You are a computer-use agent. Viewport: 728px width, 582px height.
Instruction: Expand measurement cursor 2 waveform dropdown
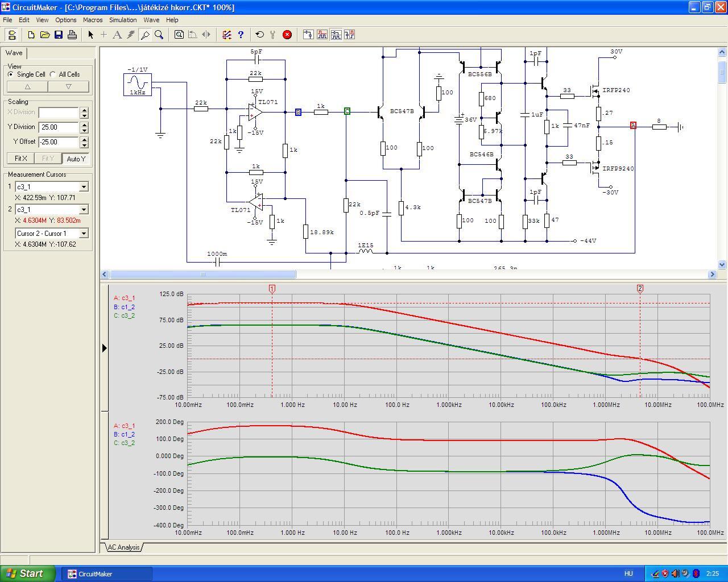coord(84,210)
